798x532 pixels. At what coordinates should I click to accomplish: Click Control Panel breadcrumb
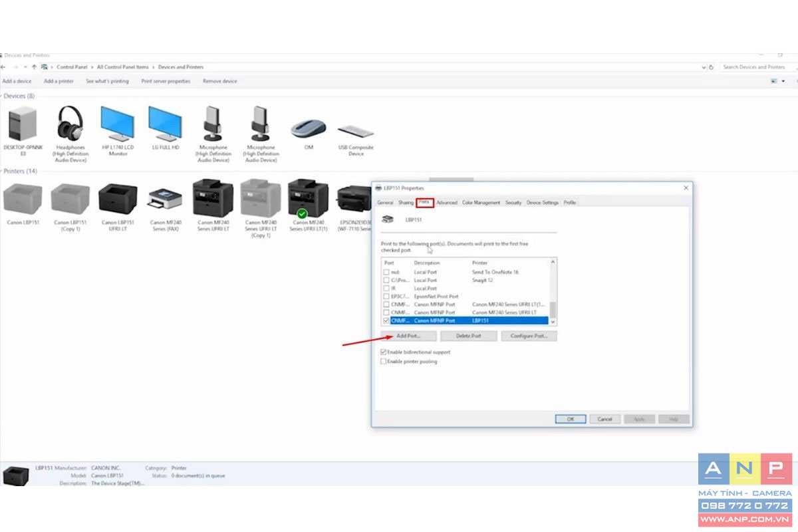[72, 67]
